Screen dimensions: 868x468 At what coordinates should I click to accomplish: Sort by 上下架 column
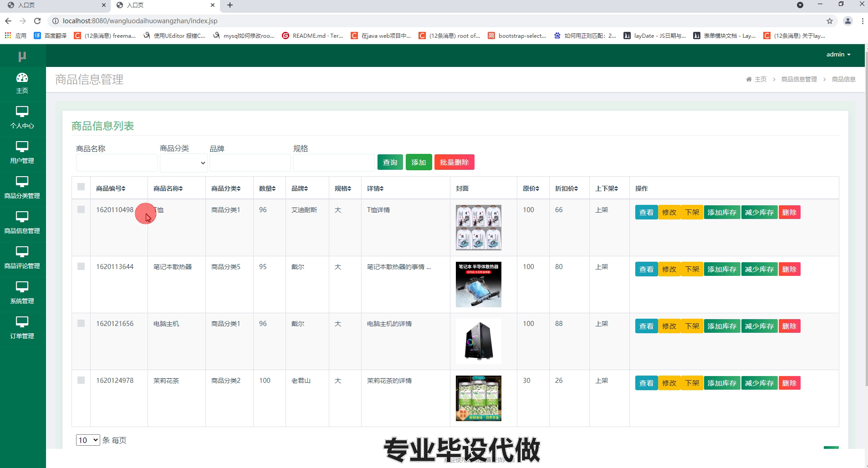pyautogui.click(x=607, y=188)
